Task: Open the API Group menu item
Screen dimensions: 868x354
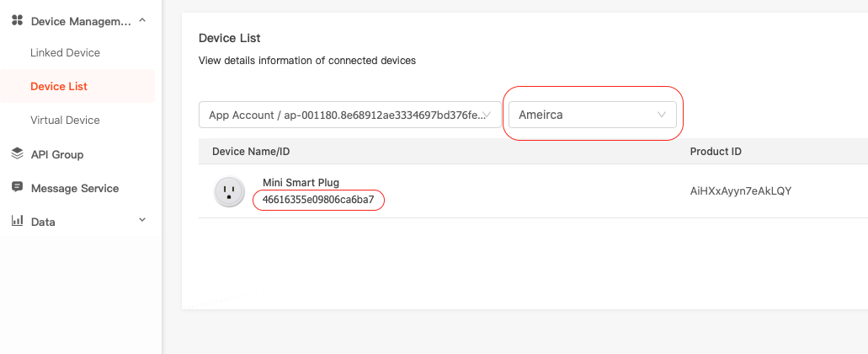Action: pos(57,154)
